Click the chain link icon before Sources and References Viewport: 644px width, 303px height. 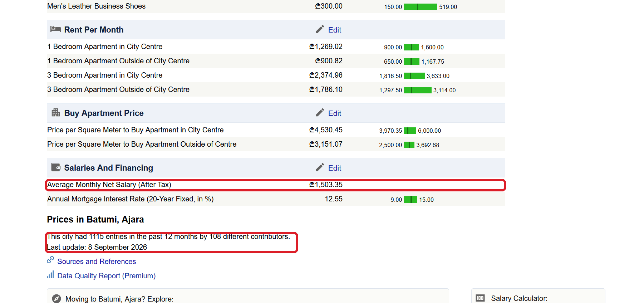(50, 260)
